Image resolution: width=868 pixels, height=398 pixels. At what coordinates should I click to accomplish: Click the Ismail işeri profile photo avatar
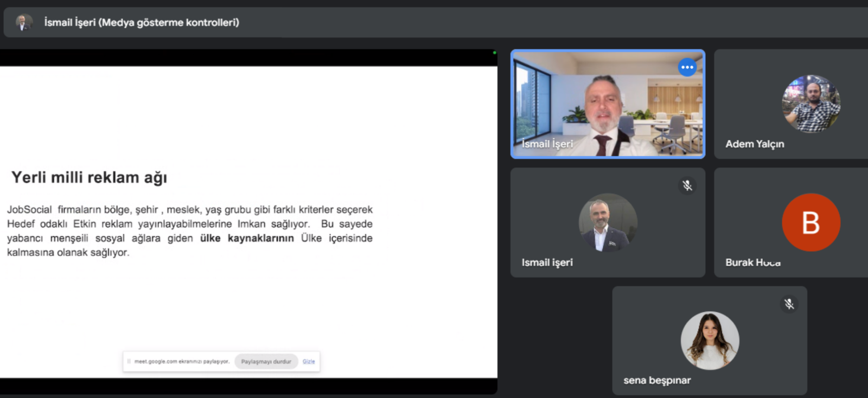[x=608, y=222]
